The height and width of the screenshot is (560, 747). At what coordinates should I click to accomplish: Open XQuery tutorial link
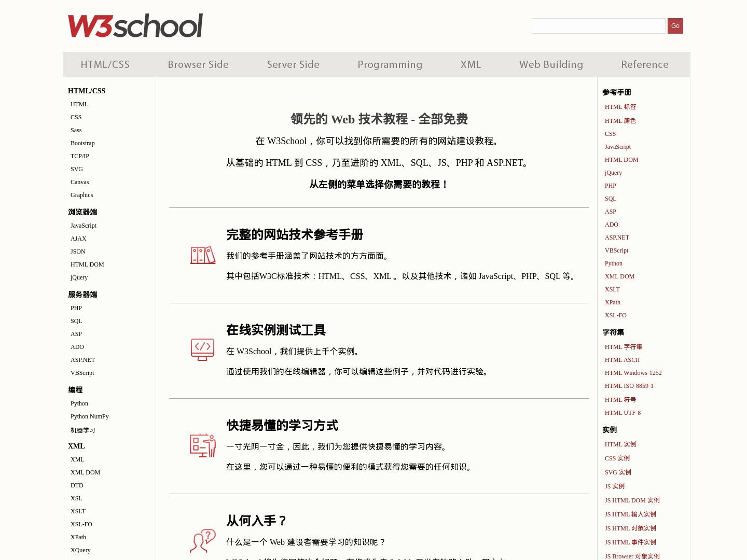pos(80,550)
